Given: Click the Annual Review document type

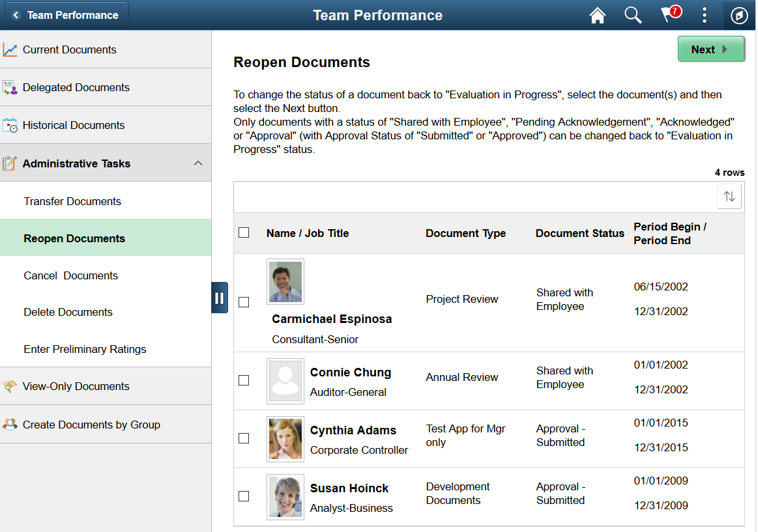Looking at the screenshot, I should point(461,377).
